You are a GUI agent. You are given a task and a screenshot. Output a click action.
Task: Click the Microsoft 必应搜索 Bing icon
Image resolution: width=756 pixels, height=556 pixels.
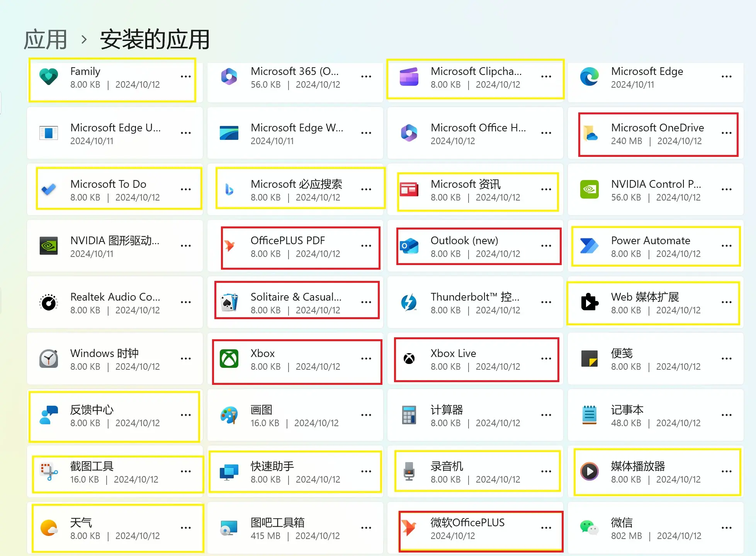[x=229, y=189]
